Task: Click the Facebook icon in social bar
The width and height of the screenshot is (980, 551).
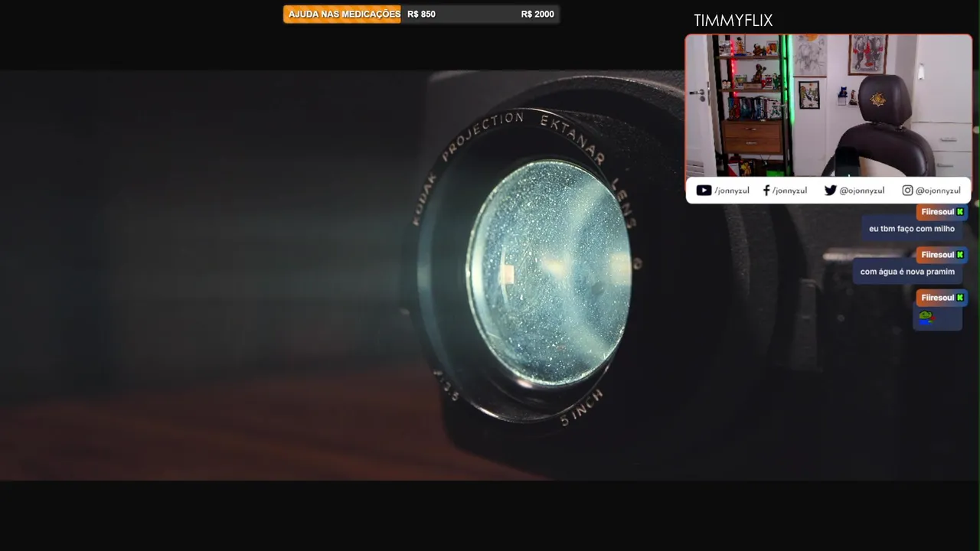Action: 766,191
